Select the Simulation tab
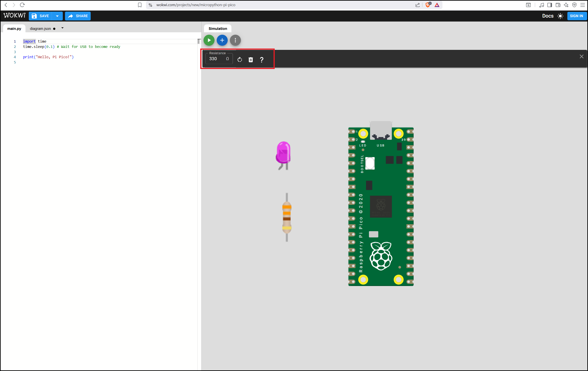 pyautogui.click(x=218, y=29)
